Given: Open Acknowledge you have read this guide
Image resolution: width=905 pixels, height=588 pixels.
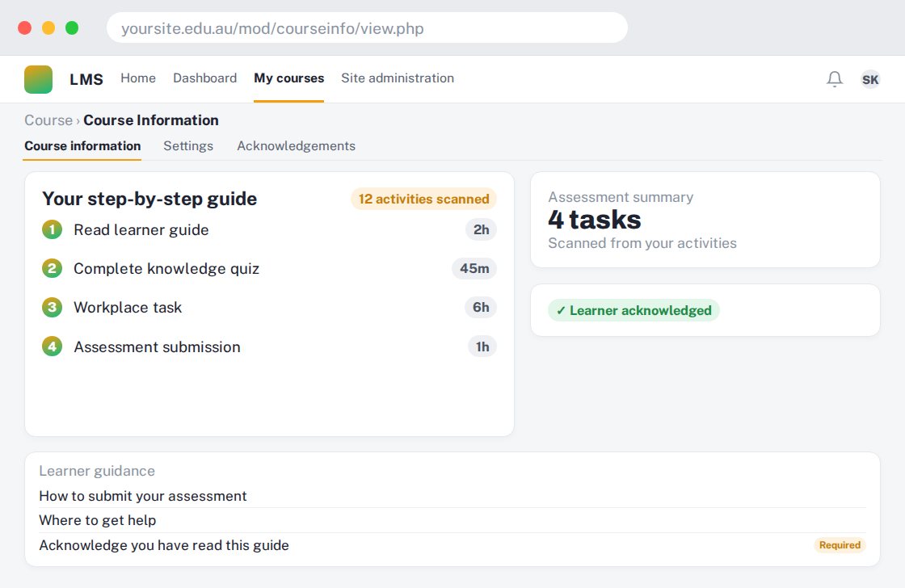Looking at the screenshot, I should pos(452,544).
